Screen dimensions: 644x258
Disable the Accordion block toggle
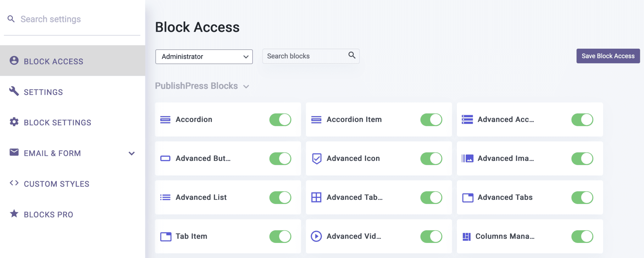coord(280,120)
